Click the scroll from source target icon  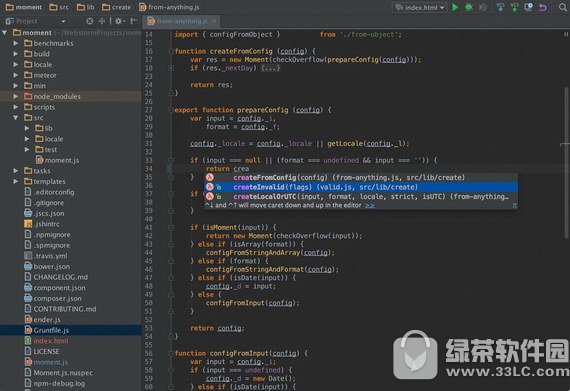coord(90,21)
